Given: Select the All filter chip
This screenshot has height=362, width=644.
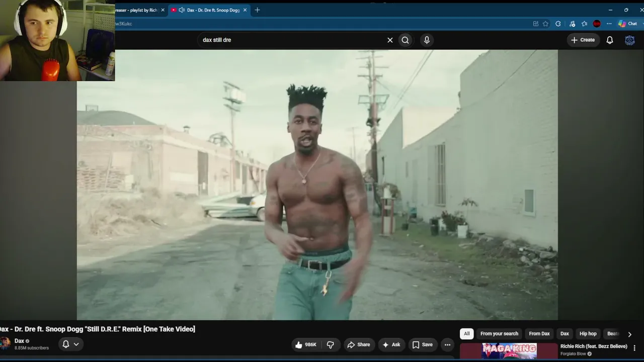Looking at the screenshot, I should pos(467,334).
